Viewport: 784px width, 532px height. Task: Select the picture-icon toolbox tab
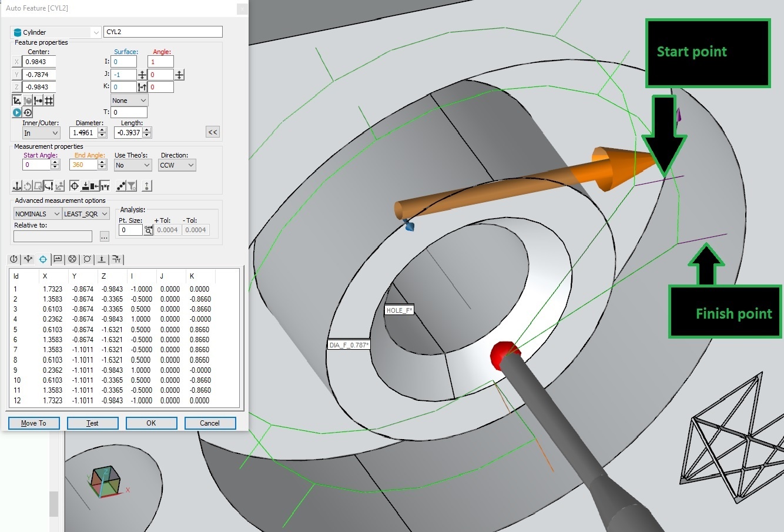pos(58,259)
